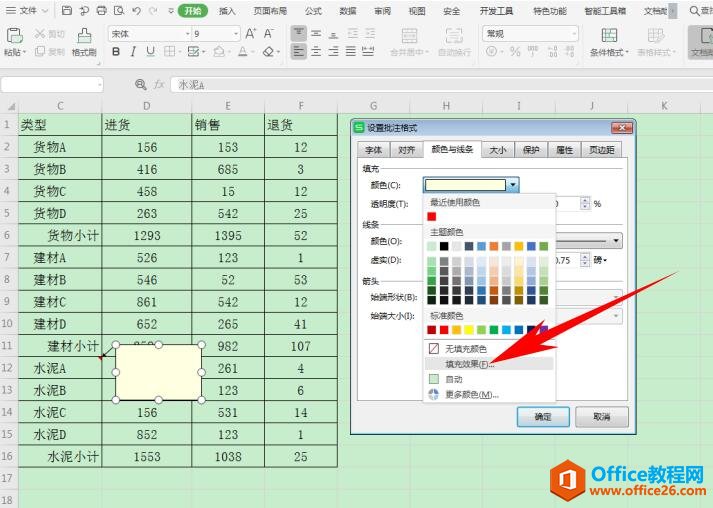The height and width of the screenshot is (508, 713).
Task: Open the Name Box dropdown
Action: (99, 85)
